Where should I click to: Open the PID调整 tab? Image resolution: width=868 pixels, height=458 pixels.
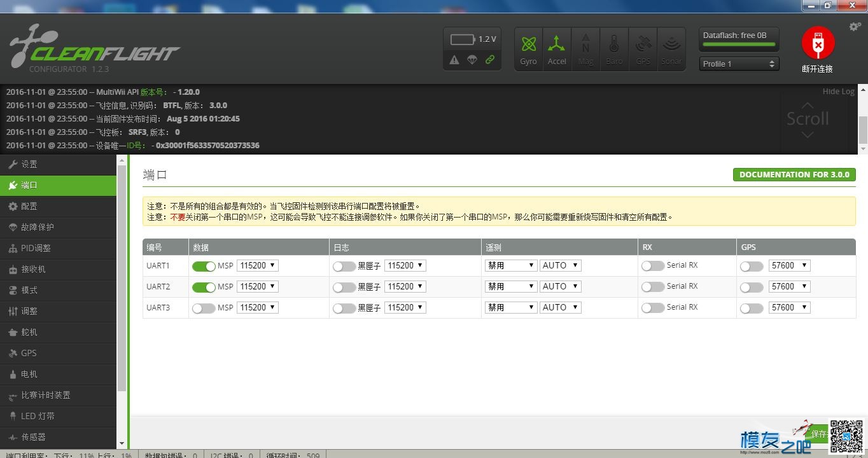[59, 248]
